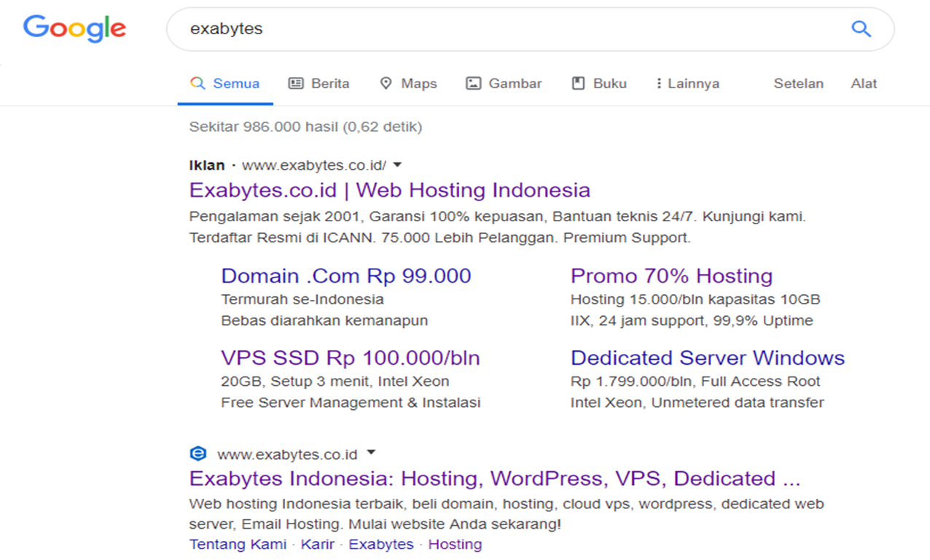Image resolution: width=930 pixels, height=560 pixels.
Task: Open the Dedicated Server Windows sitelink
Action: click(x=708, y=358)
